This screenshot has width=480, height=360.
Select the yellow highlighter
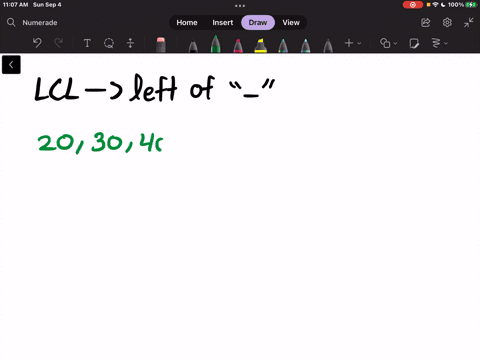tap(260, 46)
